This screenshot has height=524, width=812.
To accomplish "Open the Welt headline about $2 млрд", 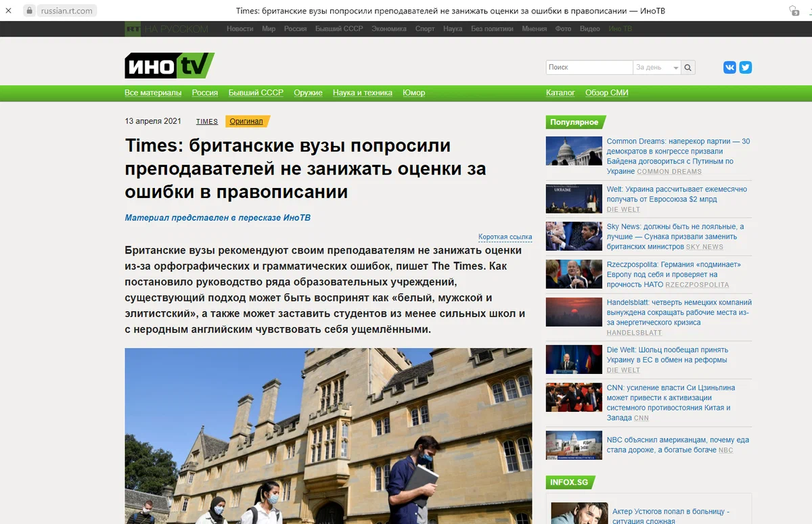I will coord(677,194).
